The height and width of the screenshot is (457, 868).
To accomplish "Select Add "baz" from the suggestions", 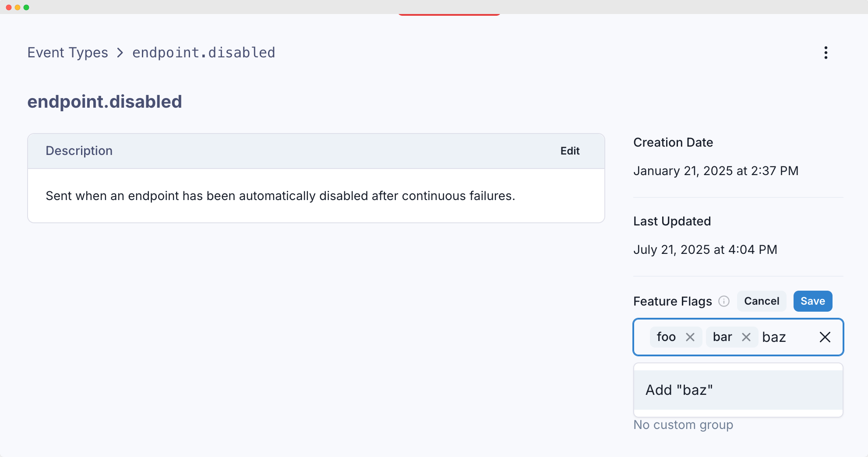I will [x=679, y=390].
